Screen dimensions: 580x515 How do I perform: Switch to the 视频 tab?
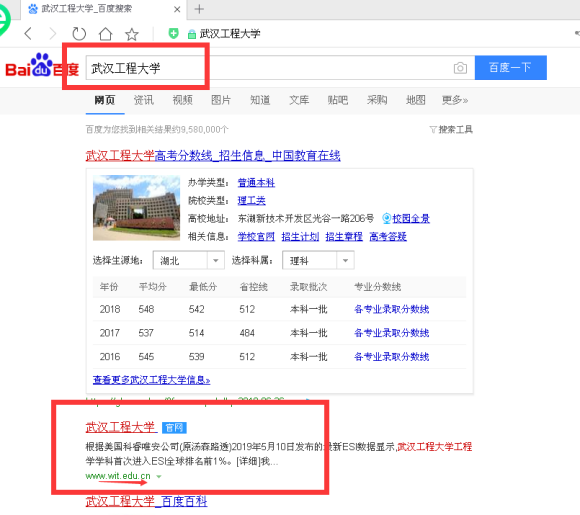click(182, 100)
